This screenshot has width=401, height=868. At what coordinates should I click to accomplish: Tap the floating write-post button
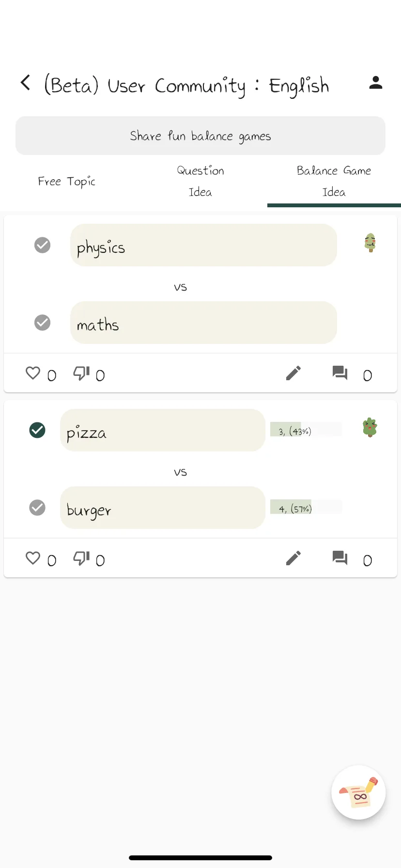point(358,792)
